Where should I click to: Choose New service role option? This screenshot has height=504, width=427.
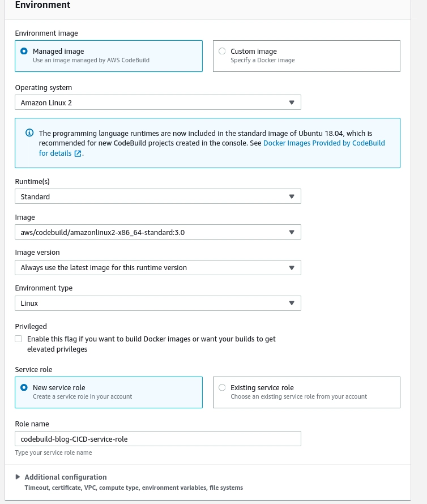tap(24, 387)
